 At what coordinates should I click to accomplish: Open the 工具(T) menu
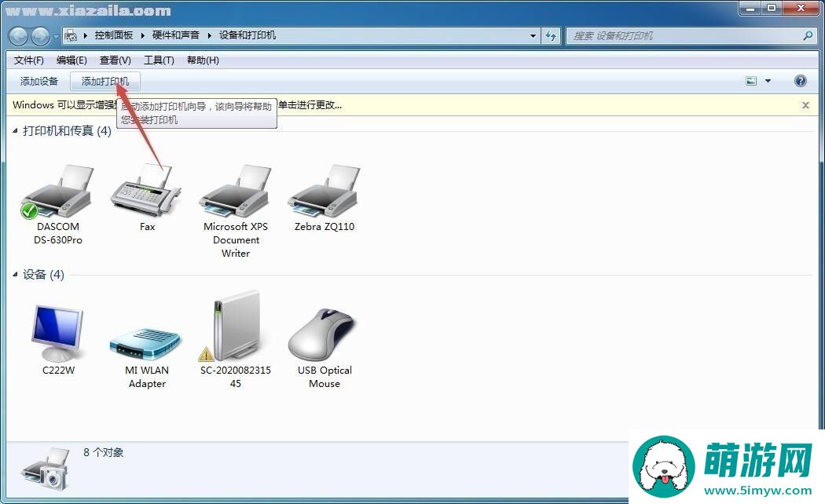pyautogui.click(x=159, y=60)
